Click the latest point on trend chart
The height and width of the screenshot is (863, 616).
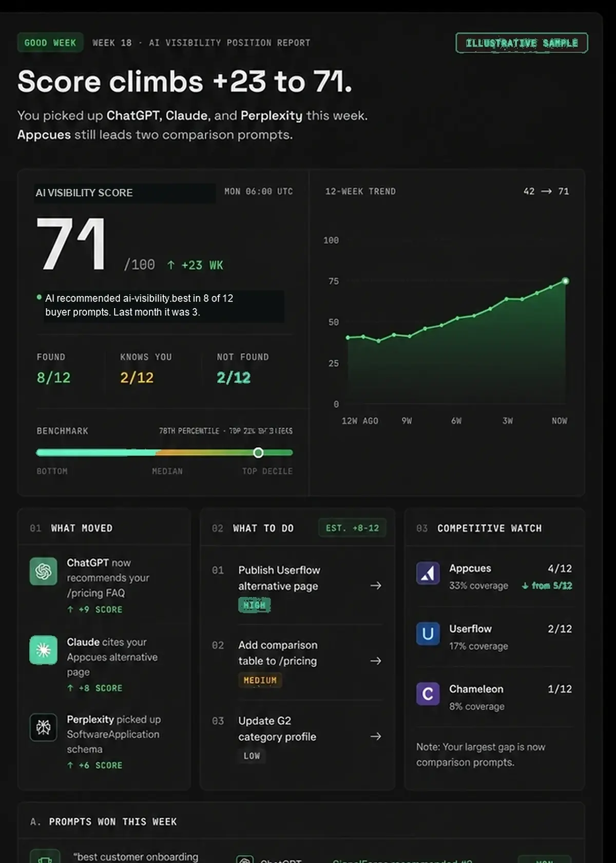566,281
